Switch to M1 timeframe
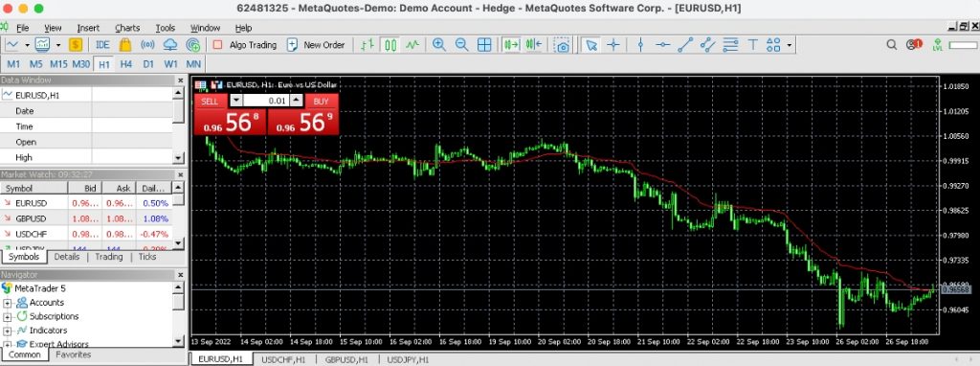Image resolution: width=980 pixels, height=366 pixels. click(13, 64)
